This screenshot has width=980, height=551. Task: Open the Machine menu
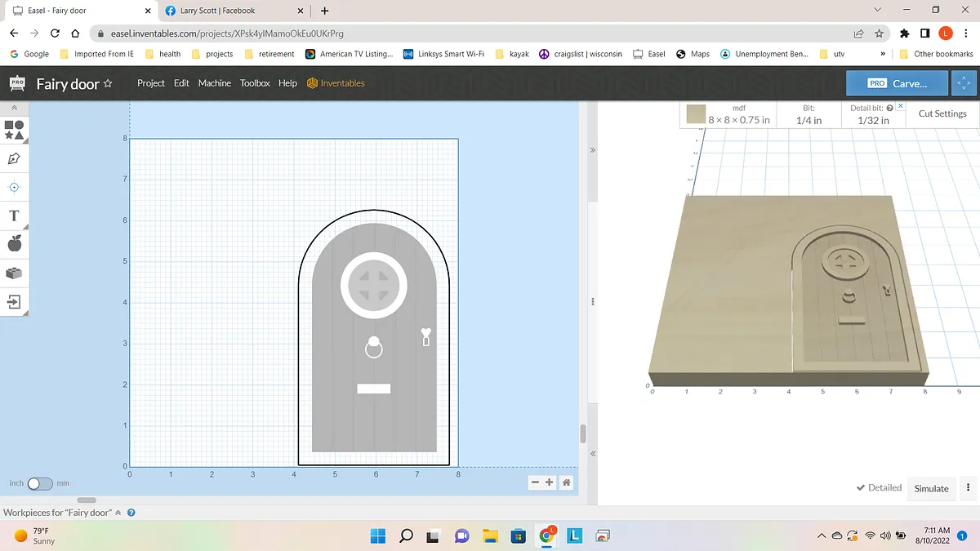[x=214, y=83]
